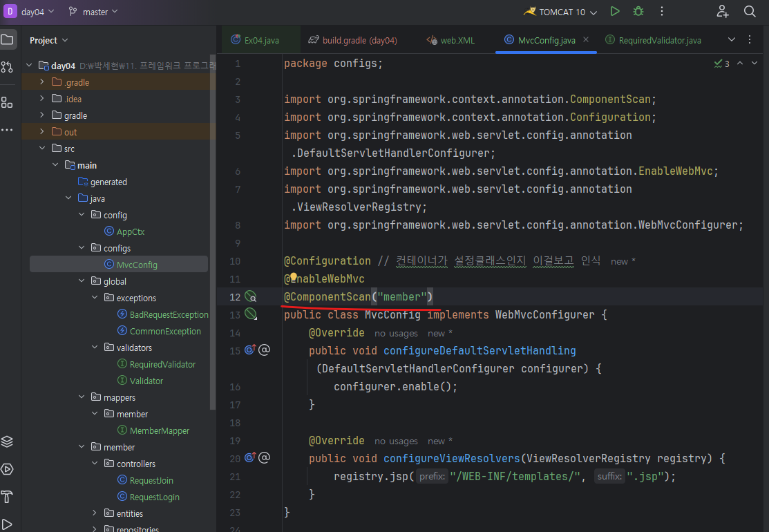The height and width of the screenshot is (532, 769).
Task: Close the MvcConfig.java tab
Action: 586,40
